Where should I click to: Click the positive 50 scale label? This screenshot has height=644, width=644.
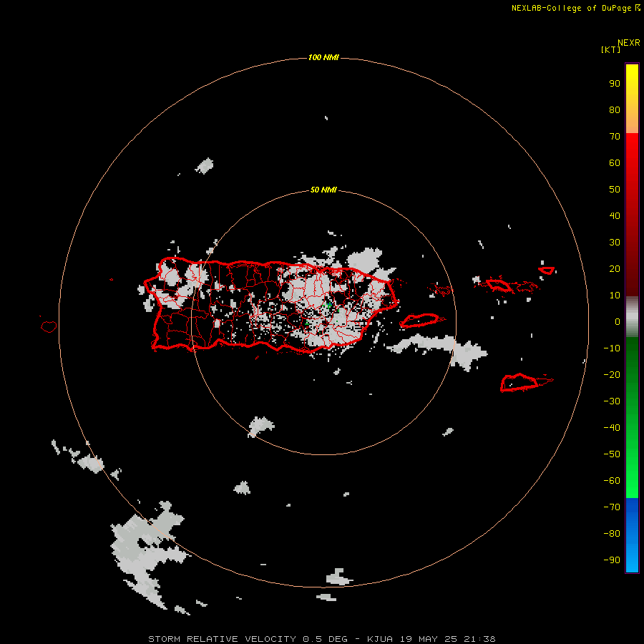pos(615,190)
